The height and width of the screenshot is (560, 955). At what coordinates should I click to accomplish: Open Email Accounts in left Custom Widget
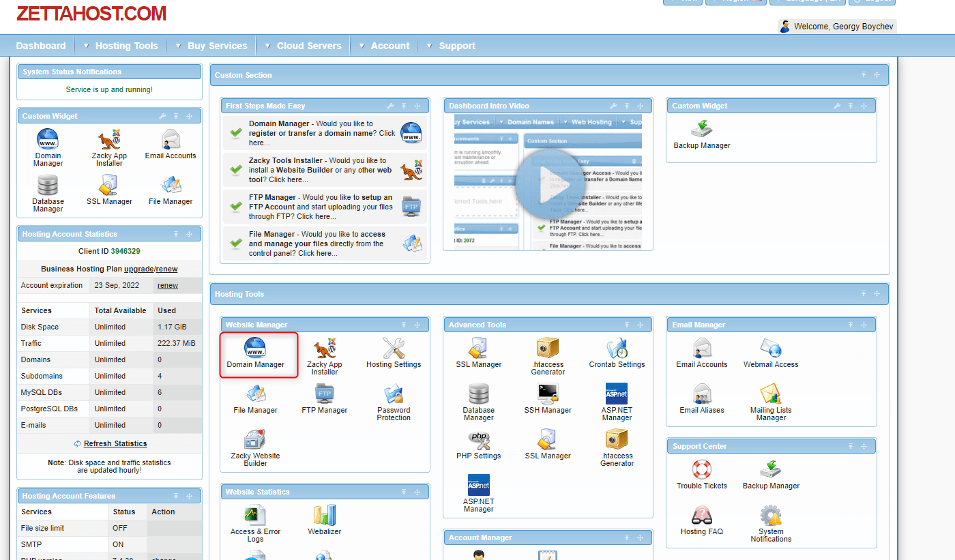[x=171, y=145]
